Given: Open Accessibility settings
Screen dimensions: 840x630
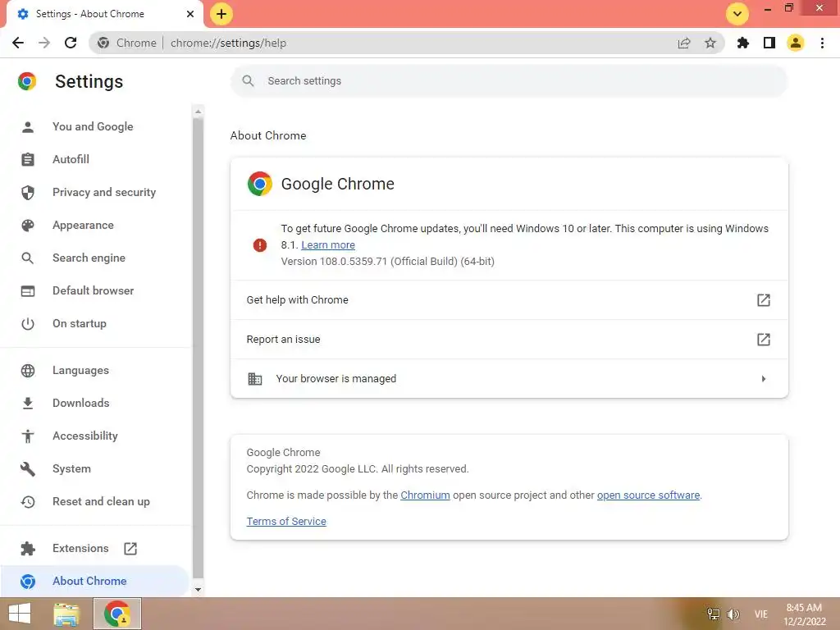Looking at the screenshot, I should (x=85, y=436).
